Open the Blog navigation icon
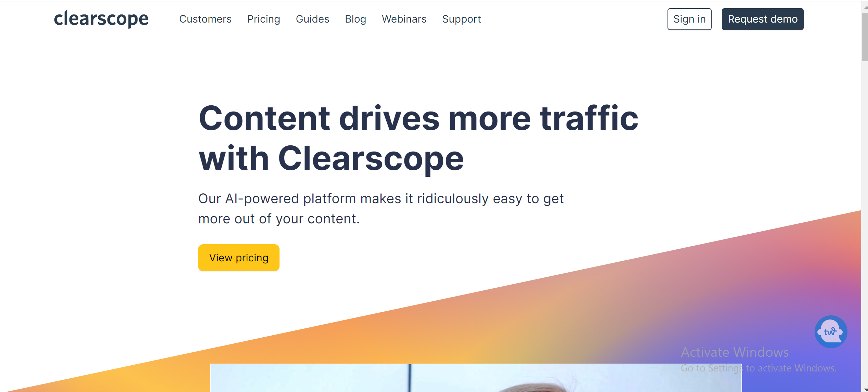The height and width of the screenshot is (392, 868). (x=355, y=19)
